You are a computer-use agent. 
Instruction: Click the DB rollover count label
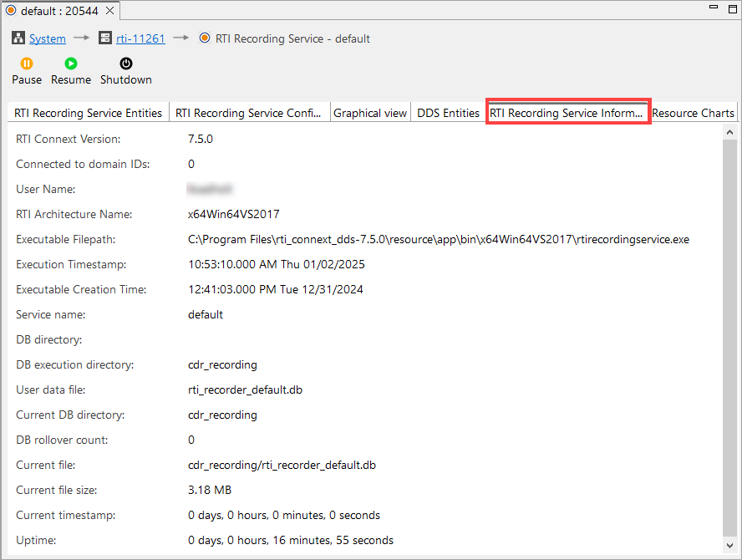[x=62, y=440]
